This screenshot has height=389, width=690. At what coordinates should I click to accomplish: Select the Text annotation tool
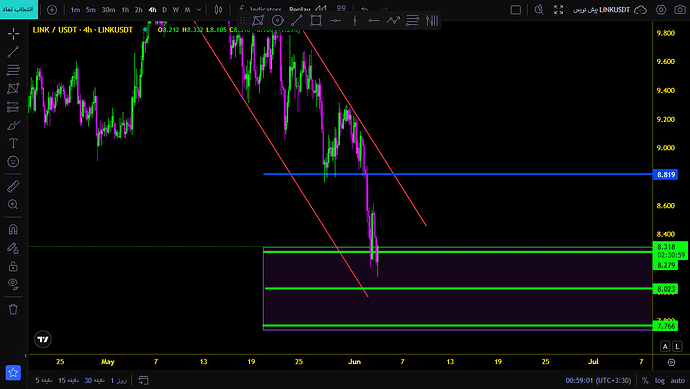click(x=13, y=143)
